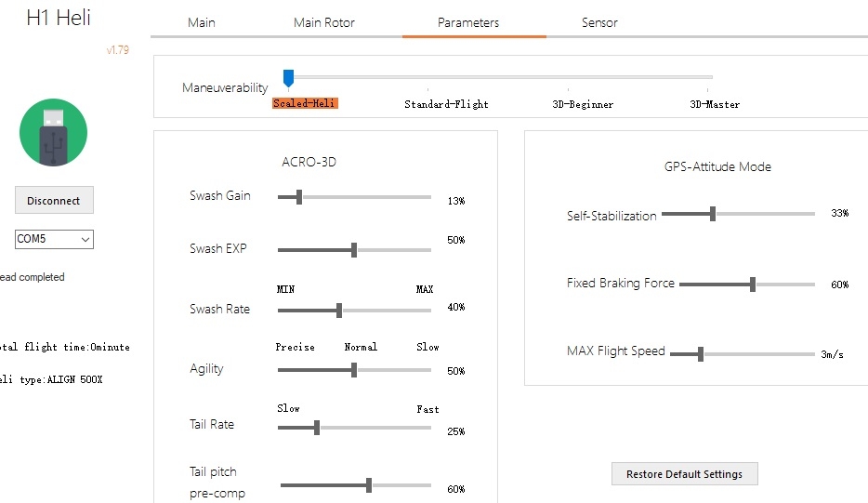Choose the 3D-Master maneuverability preset

click(715, 104)
